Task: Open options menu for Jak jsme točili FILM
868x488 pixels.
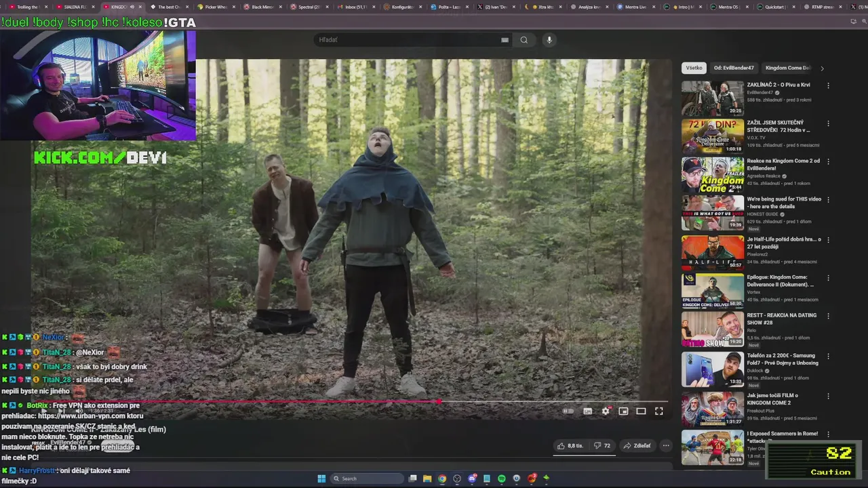Action: 828,396
